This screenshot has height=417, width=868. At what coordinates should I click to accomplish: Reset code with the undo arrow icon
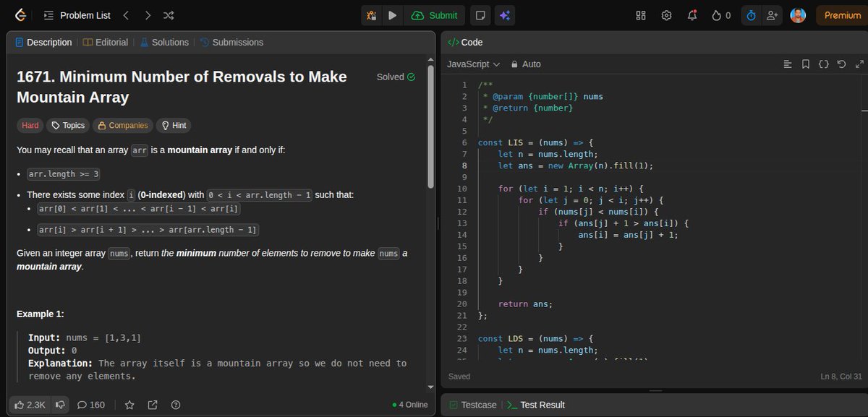(841, 64)
